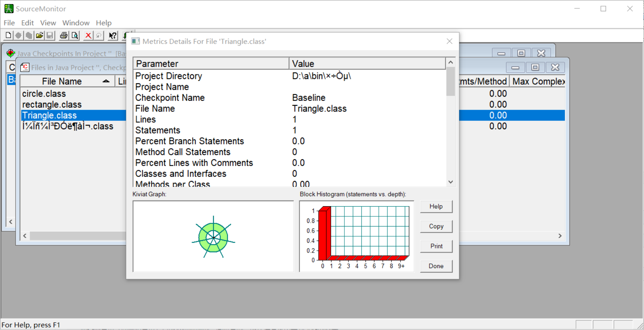Click the Classes and Interfaces row
Image resolution: width=644 pixels, height=330 pixels.
click(289, 174)
